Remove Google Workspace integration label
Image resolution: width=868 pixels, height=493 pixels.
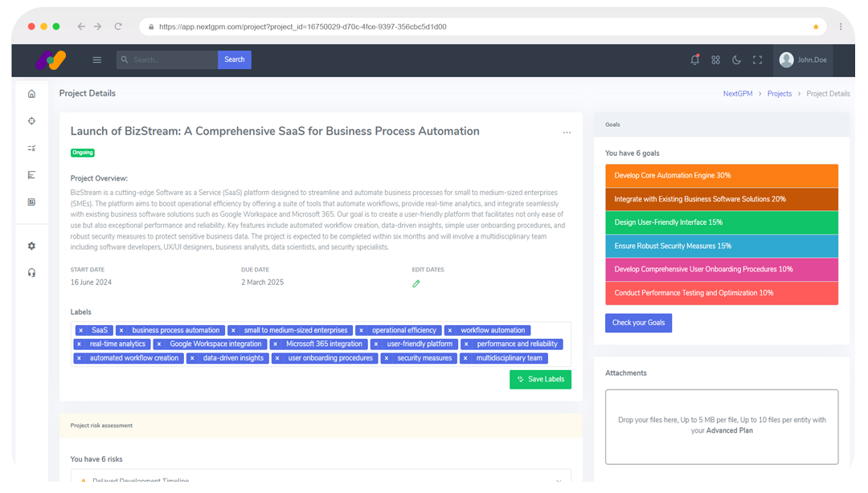pyautogui.click(x=159, y=344)
